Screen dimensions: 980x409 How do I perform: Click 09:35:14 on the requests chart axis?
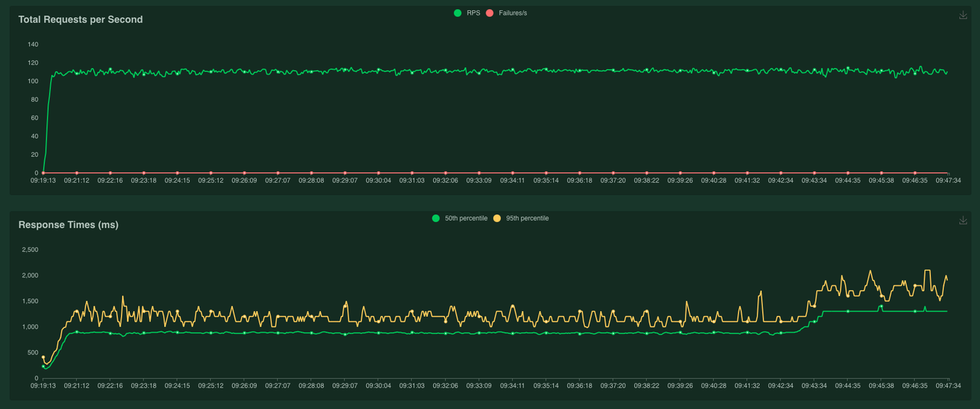(545, 180)
